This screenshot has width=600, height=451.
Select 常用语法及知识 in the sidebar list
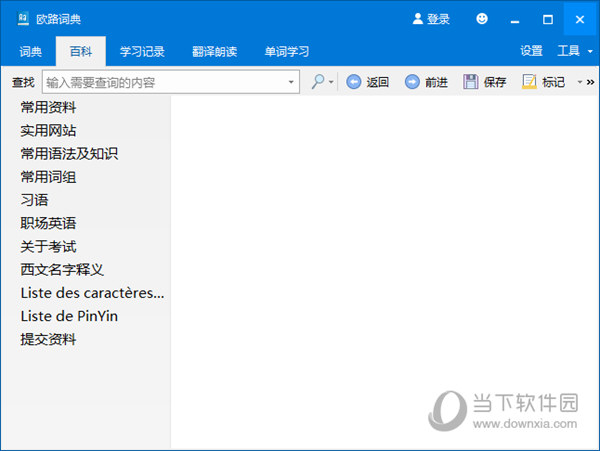[69, 153]
